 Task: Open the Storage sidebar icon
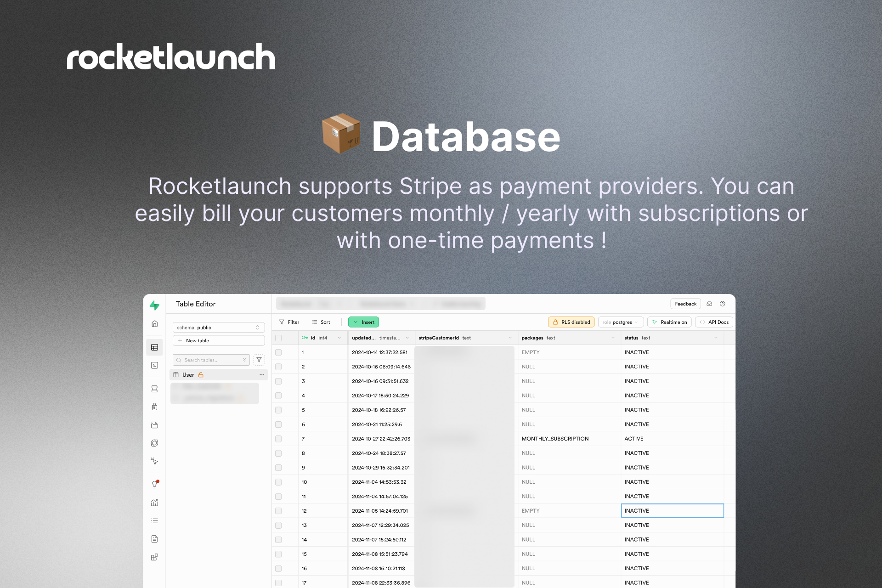point(155,425)
